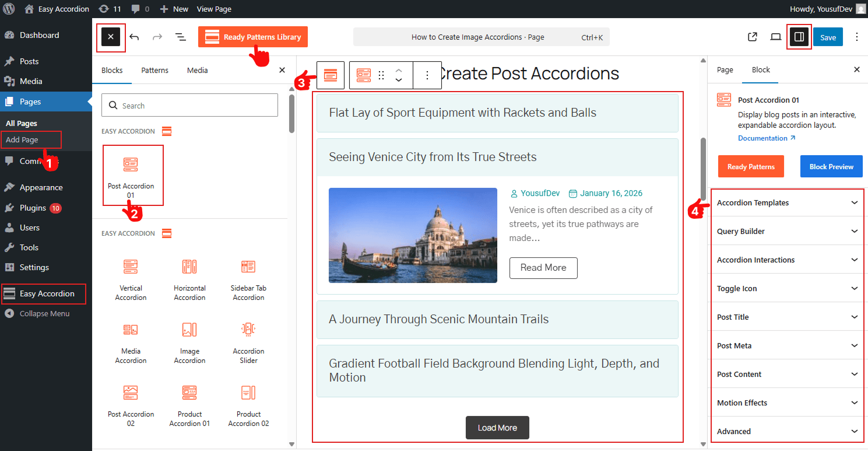
Task: Insert the Image Accordion block
Action: [x=189, y=344]
